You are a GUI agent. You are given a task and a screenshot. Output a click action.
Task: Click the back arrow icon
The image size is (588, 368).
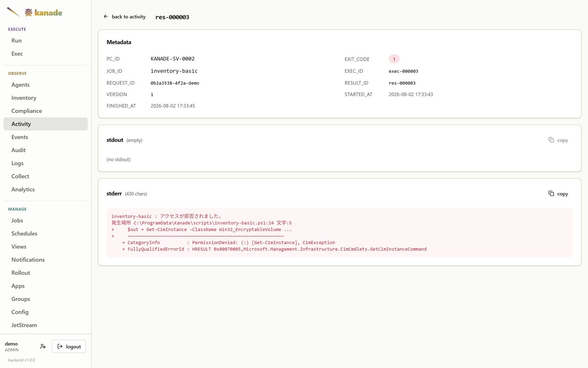coord(106,17)
